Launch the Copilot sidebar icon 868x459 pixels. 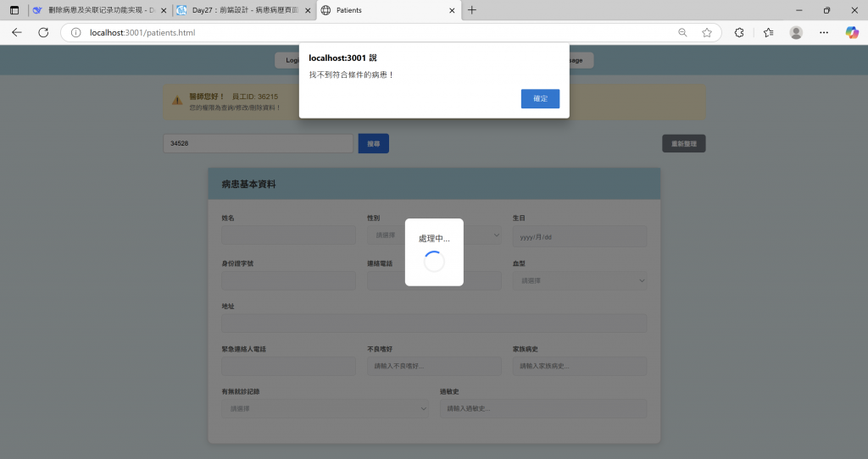(852, 33)
